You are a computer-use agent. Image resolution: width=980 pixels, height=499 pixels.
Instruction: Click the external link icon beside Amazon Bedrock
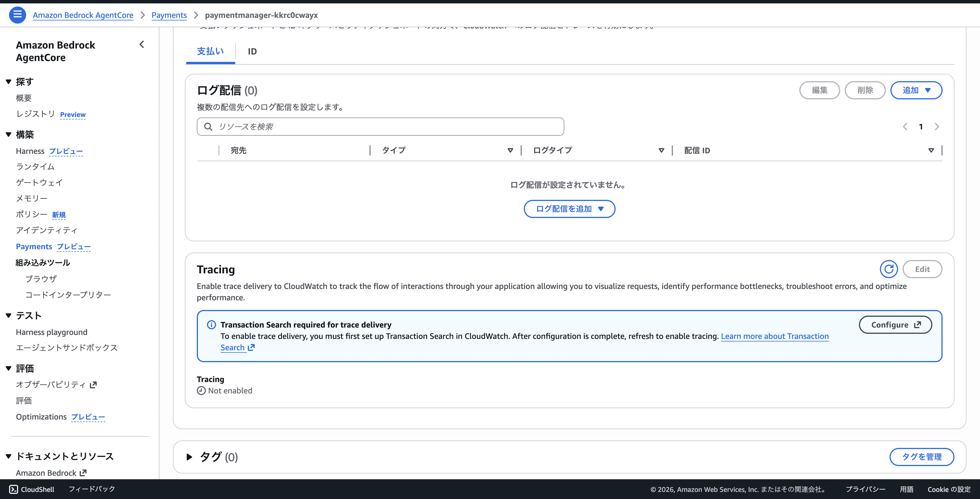coord(83,473)
